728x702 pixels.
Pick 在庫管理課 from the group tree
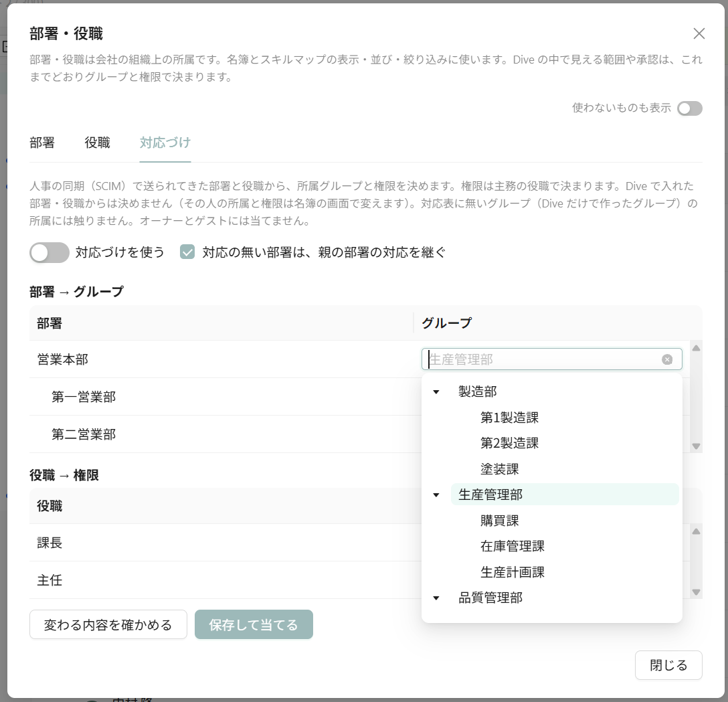point(575,546)
